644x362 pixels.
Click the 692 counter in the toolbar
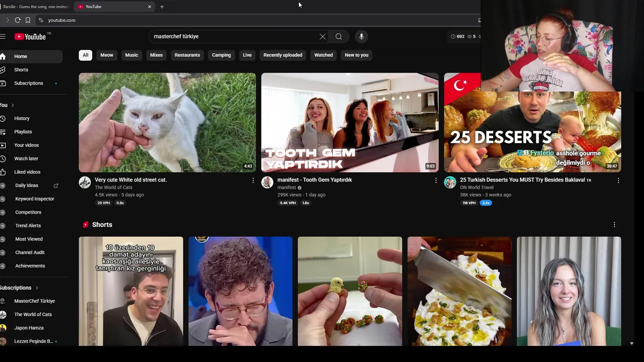[457, 37]
